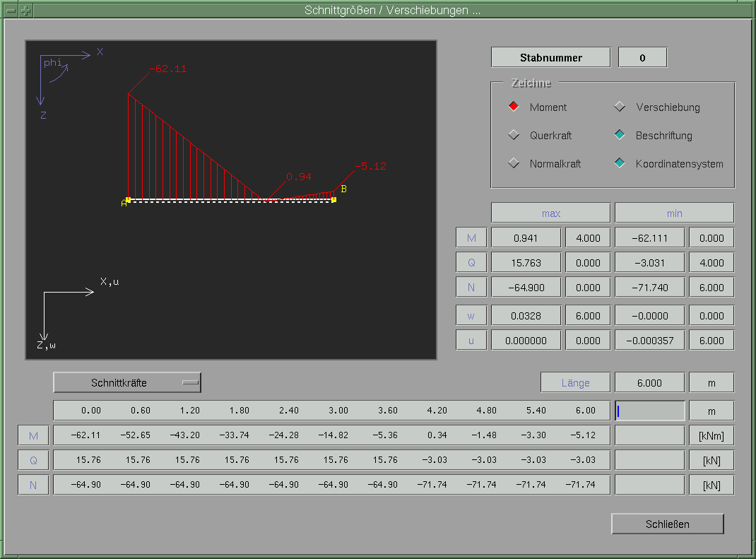Click the min column header
Viewport: 756px width, 559px height.
674,213
